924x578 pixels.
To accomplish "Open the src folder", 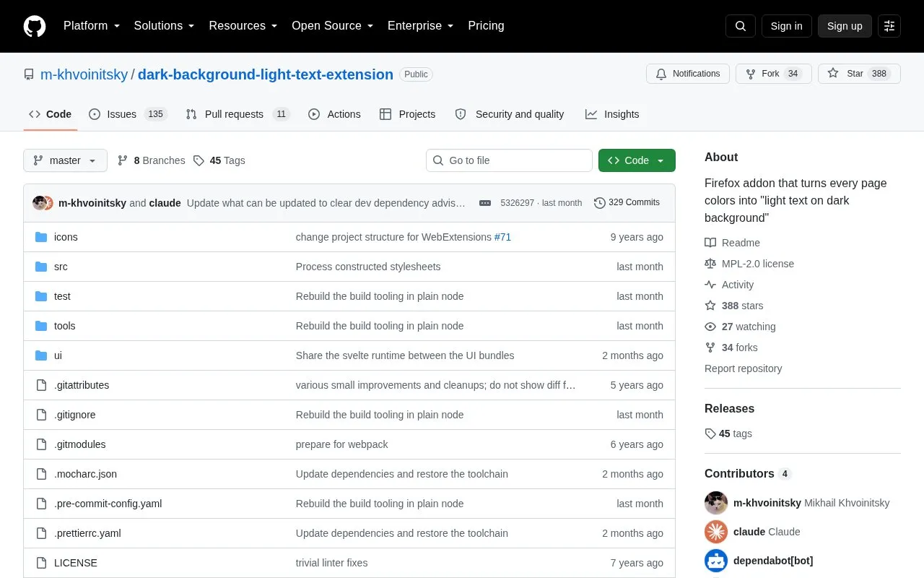I will (61, 267).
